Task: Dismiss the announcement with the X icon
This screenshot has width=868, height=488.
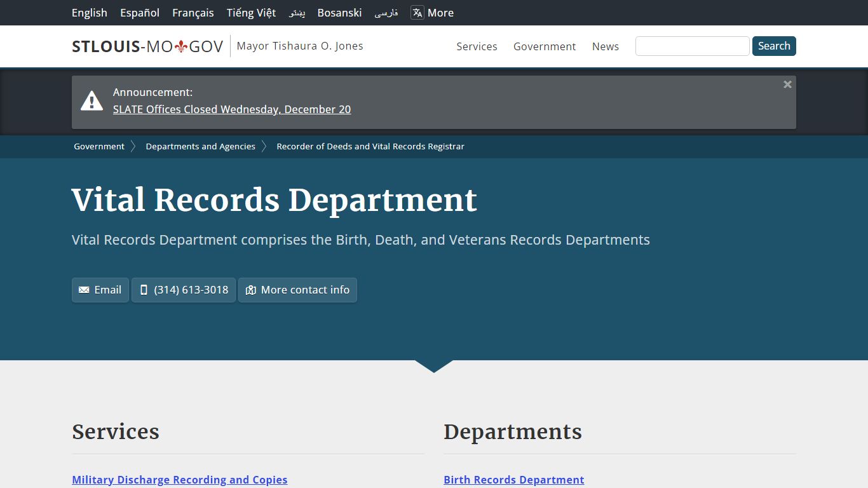Action: point(787,85)
